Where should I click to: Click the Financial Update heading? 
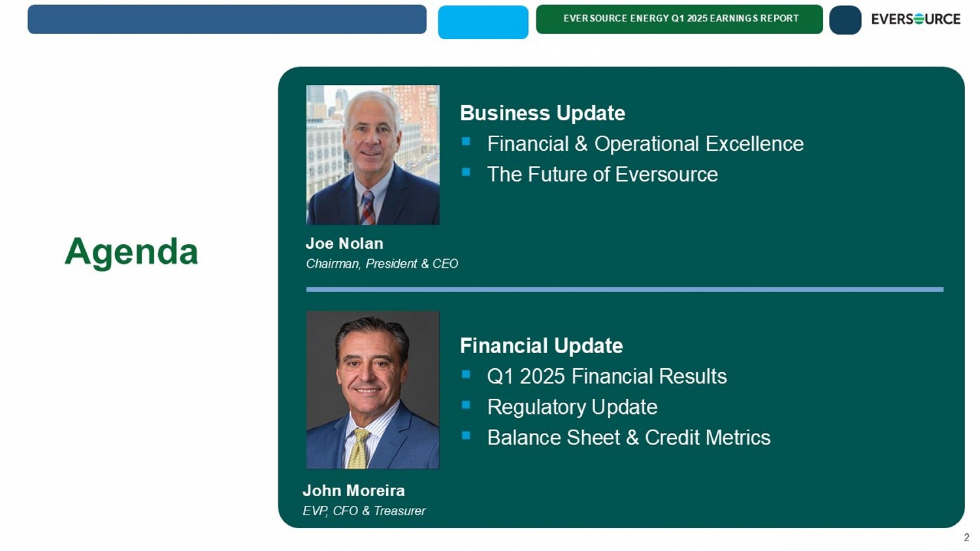point(541,345)
